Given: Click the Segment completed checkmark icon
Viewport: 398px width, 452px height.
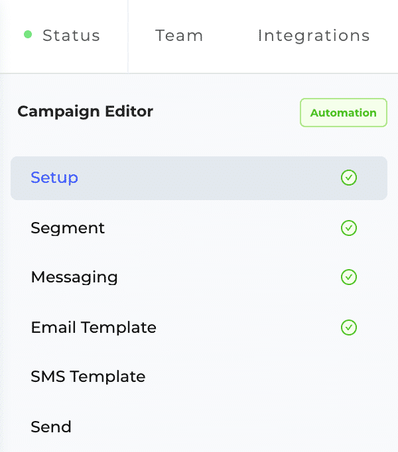Looking at the screenshot, I should [349, 228].
